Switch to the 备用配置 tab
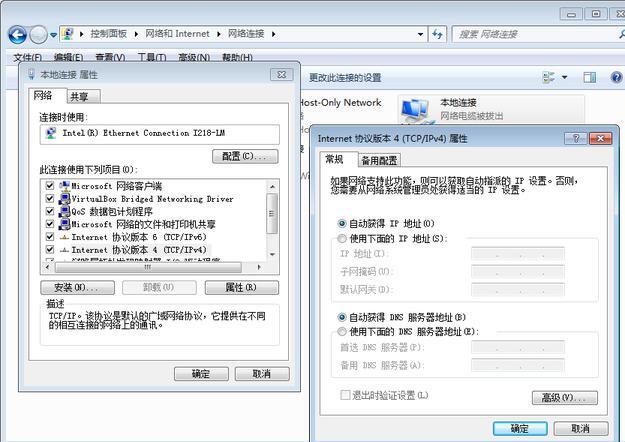Screen dimensions: 625x442 (x=379, y=160)
